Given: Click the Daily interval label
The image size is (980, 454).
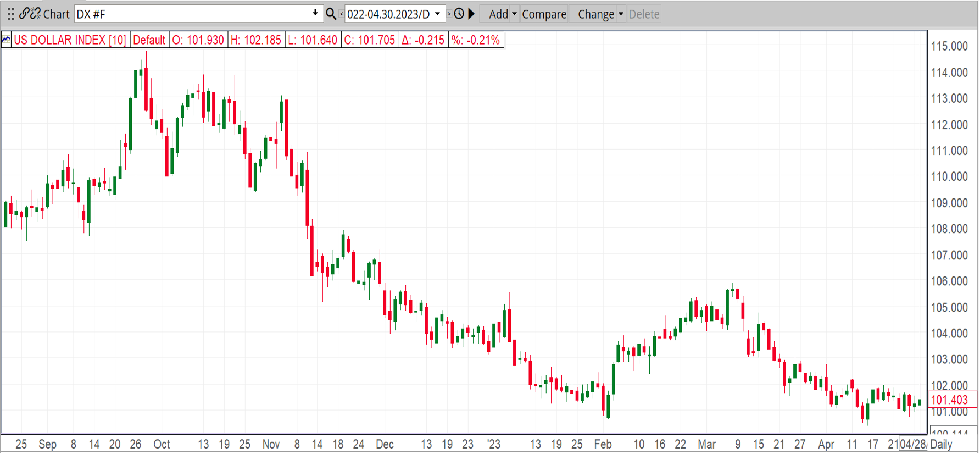Looking at the screenshot, I should click(x=941, y=444).
